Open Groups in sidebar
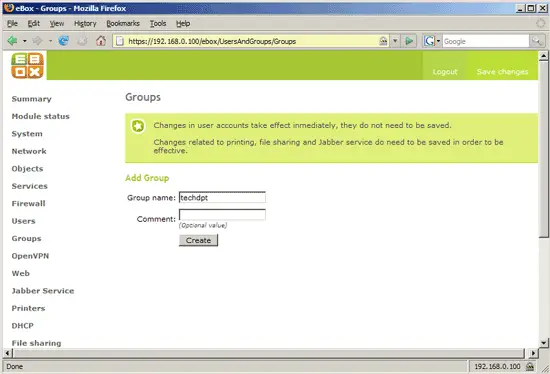The image size is (550, 374). point(26,239)
